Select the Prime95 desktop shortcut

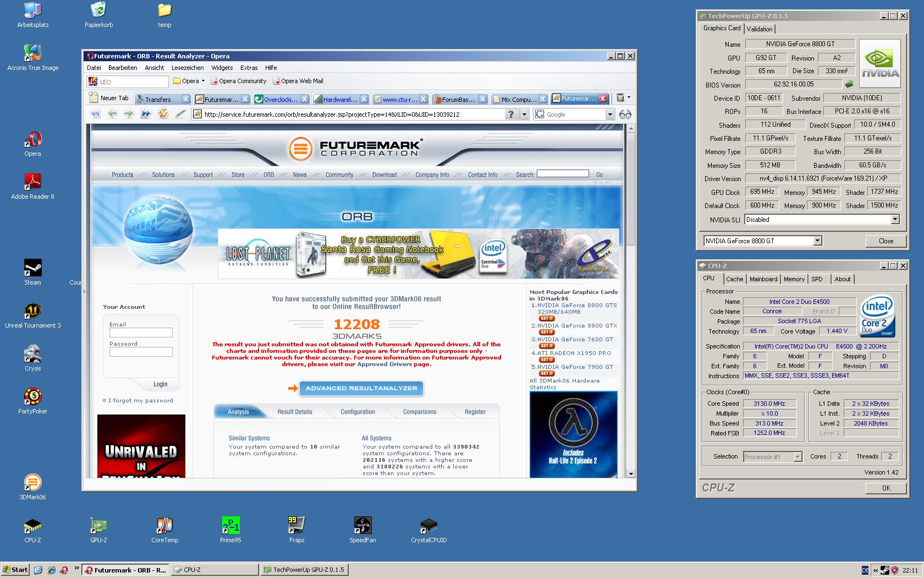point(230,530)
